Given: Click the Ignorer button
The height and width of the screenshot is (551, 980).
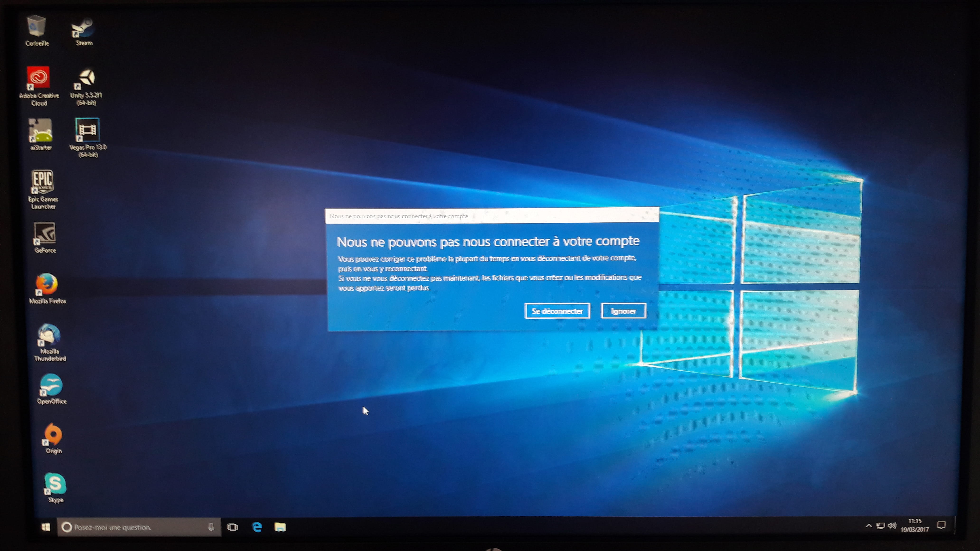Looking at the screenshot, I should tap(623, 311).
